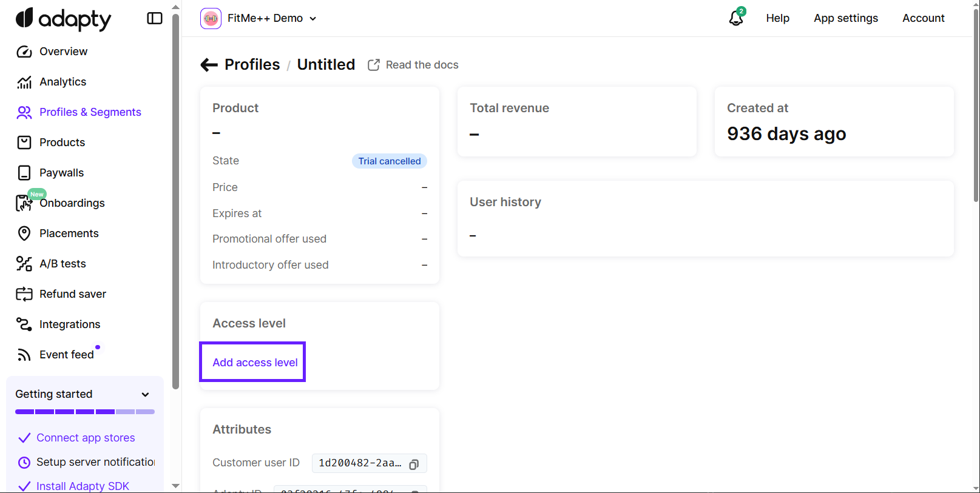The width and height of the screenshot is (980, 493).
Task: Click the Refund saver icon
Action: pos(24,294)
